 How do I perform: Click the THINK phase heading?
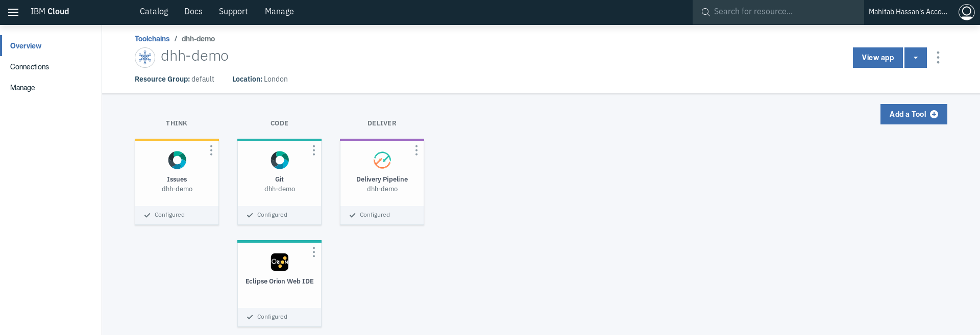tap(177, 123)
